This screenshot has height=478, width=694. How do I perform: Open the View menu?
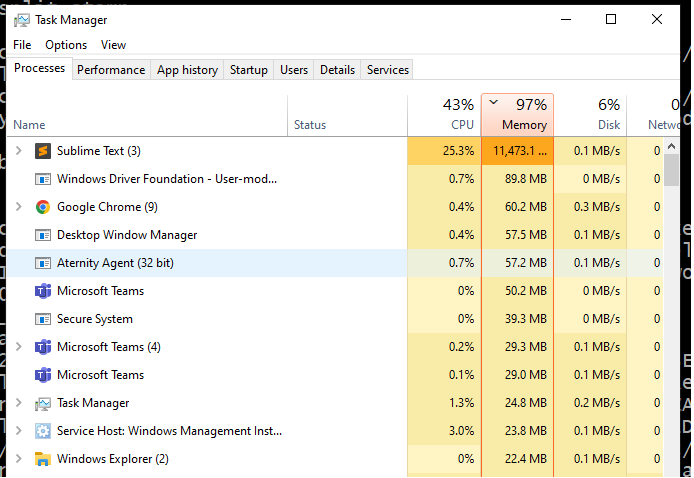pos(113,45)
